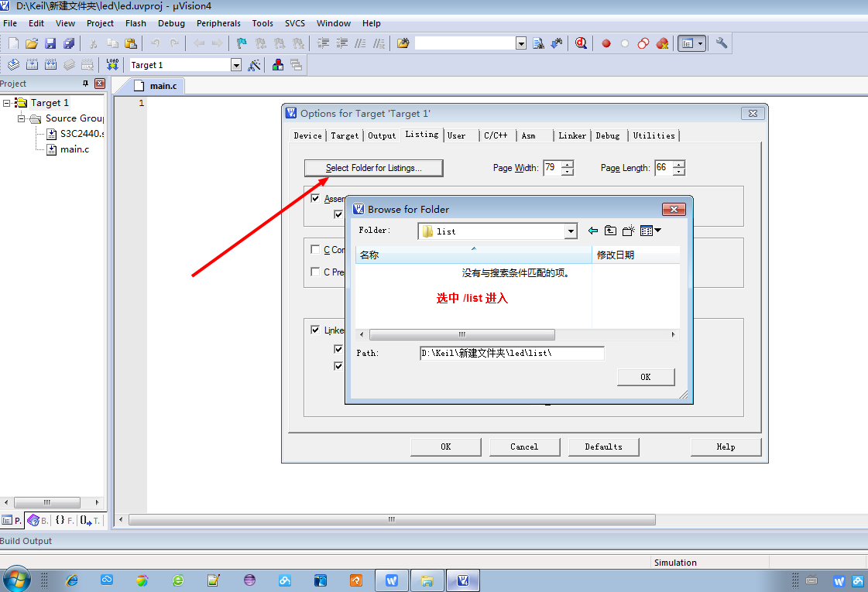The width and height of the screenshot is (868, 592).
Task: Start the debug session icon
Action: point(581,43)
